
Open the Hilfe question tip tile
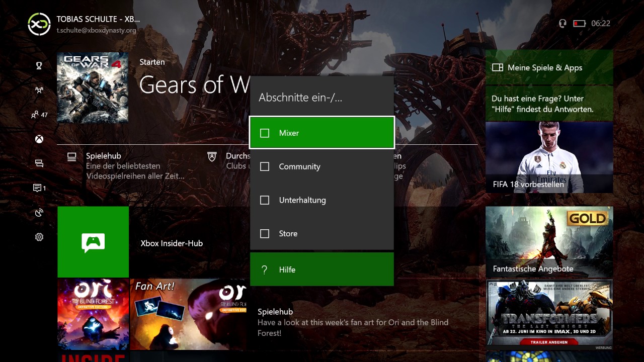coord(549,104)
